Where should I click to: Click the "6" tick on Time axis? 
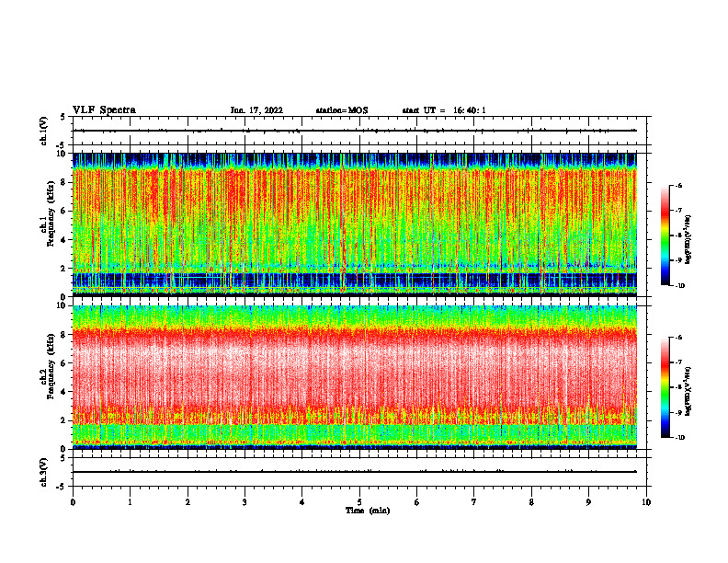tap(417, 502)
